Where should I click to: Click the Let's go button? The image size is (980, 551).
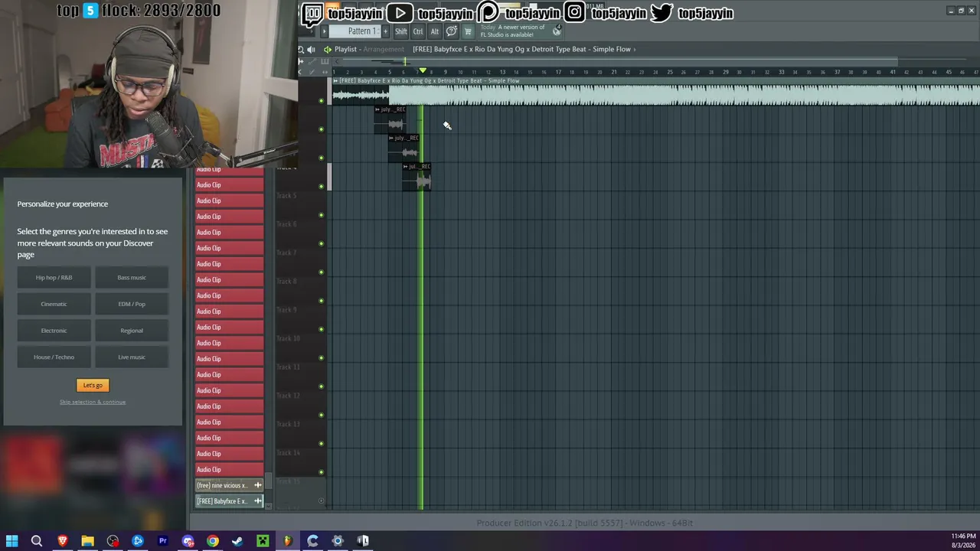pyautogui.click(x=93, y=385)
